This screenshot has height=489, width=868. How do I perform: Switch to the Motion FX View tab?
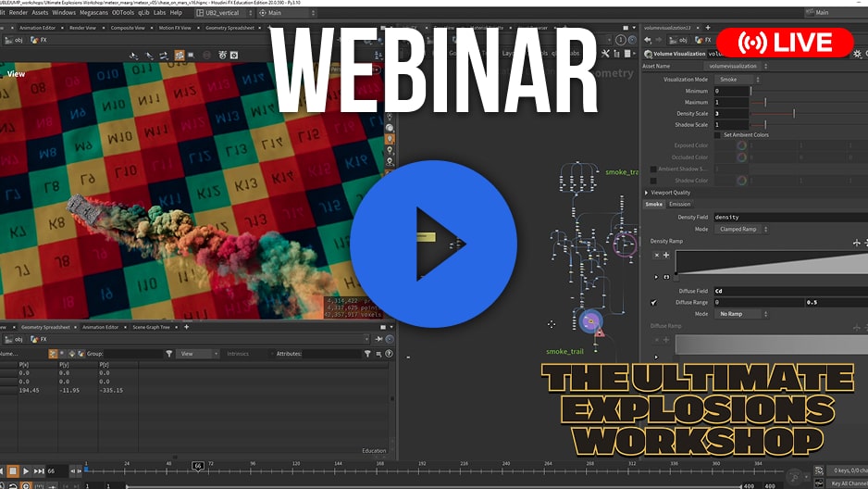[x=174, y=28]
